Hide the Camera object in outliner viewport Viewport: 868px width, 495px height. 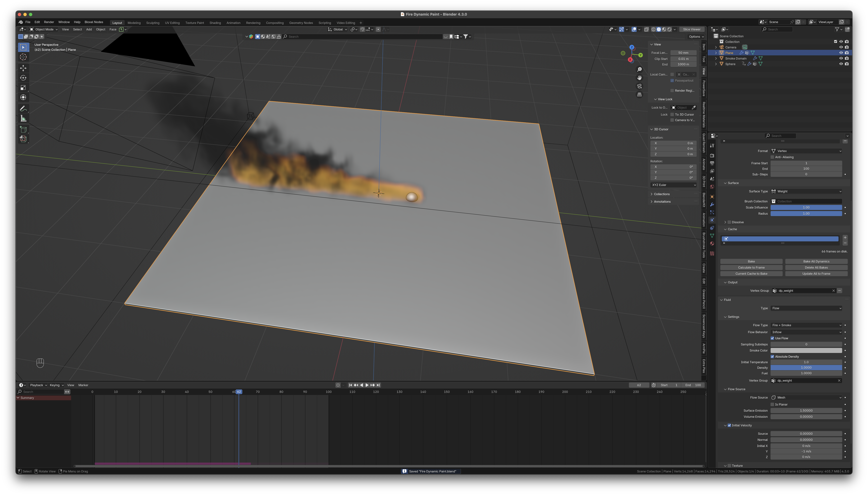point(841,47)
